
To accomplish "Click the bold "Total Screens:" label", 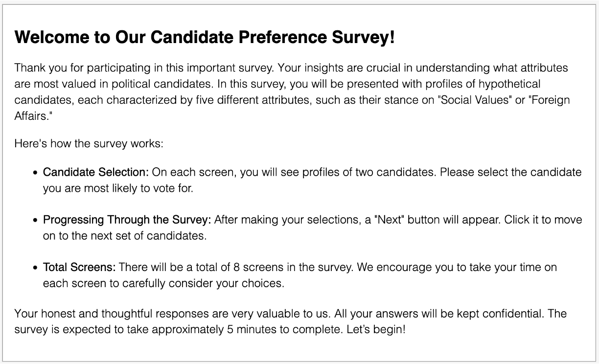I will (79, 268).
